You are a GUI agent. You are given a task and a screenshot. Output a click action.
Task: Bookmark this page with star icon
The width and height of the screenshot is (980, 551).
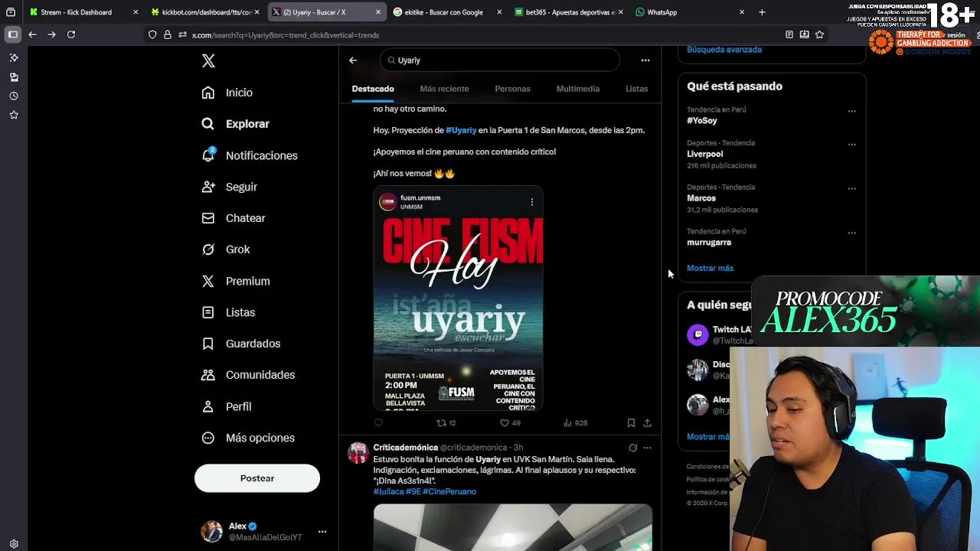click(819, 34)
